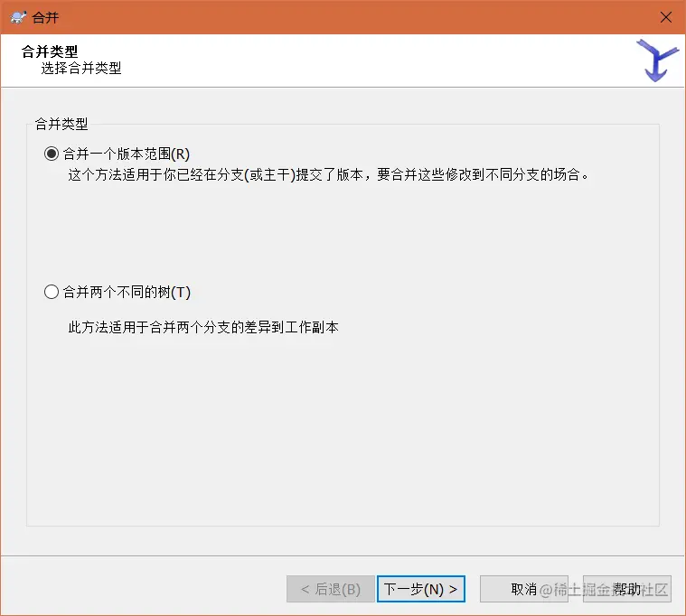Image resolution: width=686 pixels, height=616 pixels.
Task: Click the 合并 title text in title bar
Action: click(45, 18)
